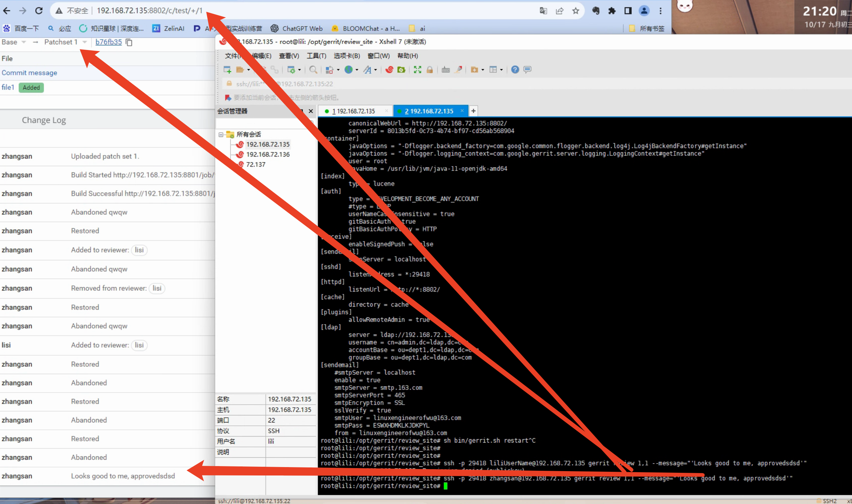852x504 pixels.
Task: Open the ZelinAI bookmark
Action: click(x=168, y=29)
